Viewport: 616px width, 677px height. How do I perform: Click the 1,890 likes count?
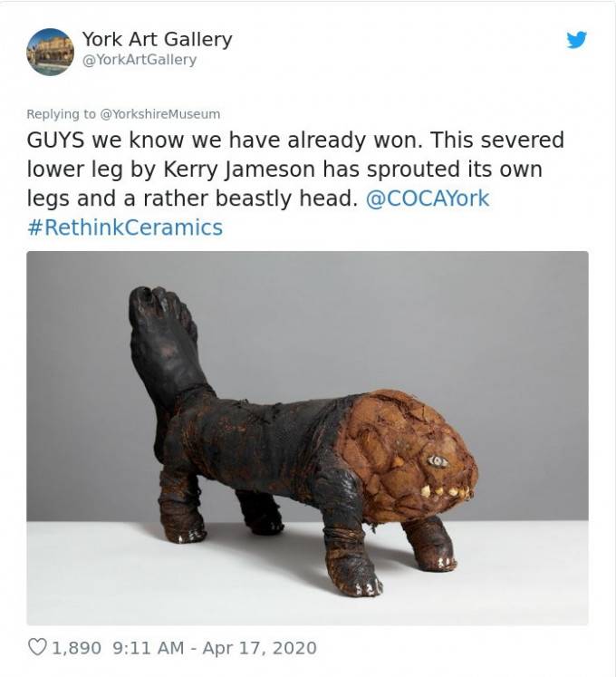pyautogui.click(x=77, y=648)
